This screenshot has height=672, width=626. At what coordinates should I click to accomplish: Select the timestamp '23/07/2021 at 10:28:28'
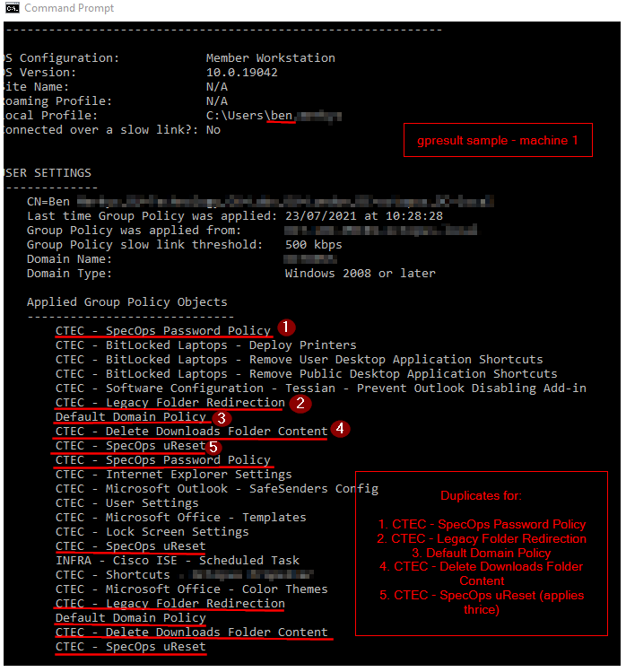(364, 216)
